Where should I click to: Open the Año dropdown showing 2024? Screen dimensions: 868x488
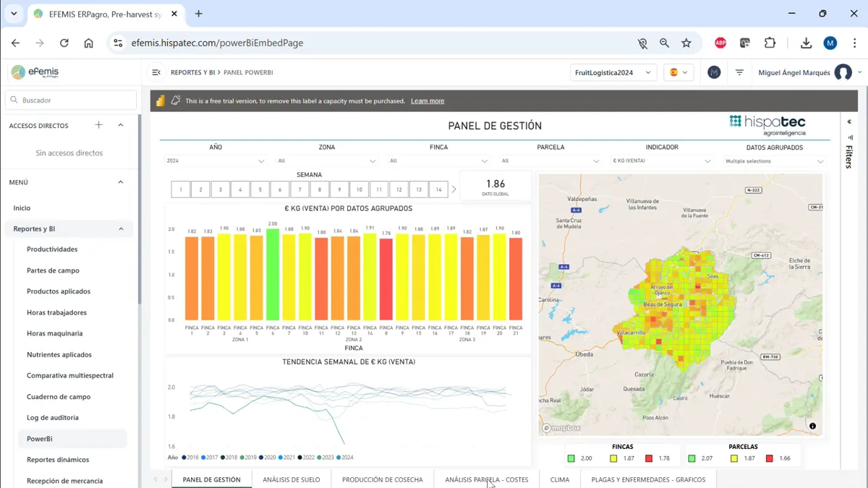tap(216, 161)
